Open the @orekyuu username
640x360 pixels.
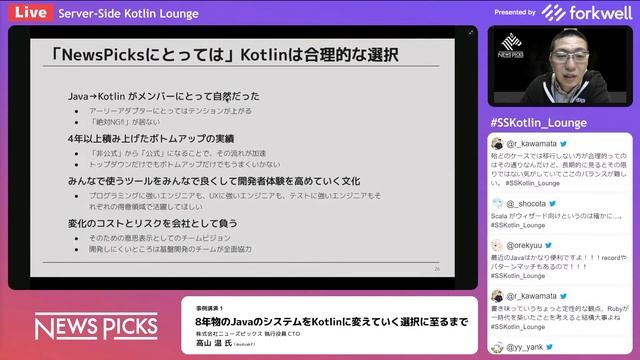pos(524,245)
